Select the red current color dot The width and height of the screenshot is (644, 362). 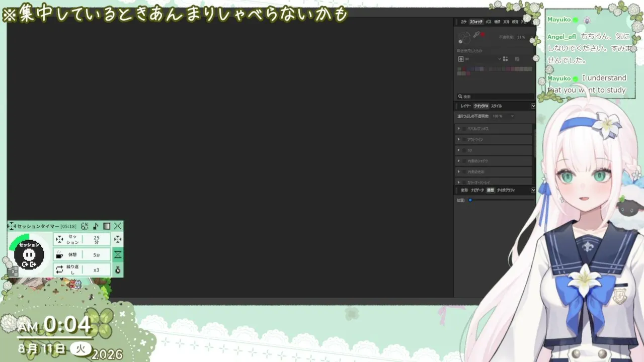[482, 34]
